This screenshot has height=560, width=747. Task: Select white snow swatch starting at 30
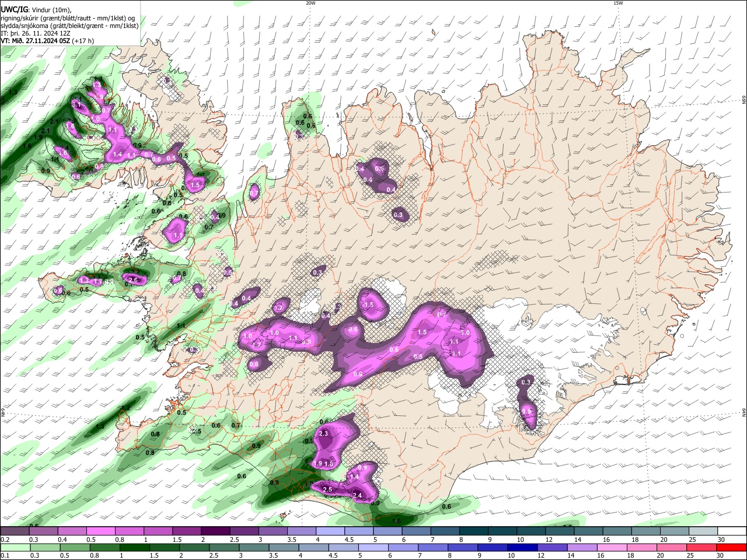point(732,531)
